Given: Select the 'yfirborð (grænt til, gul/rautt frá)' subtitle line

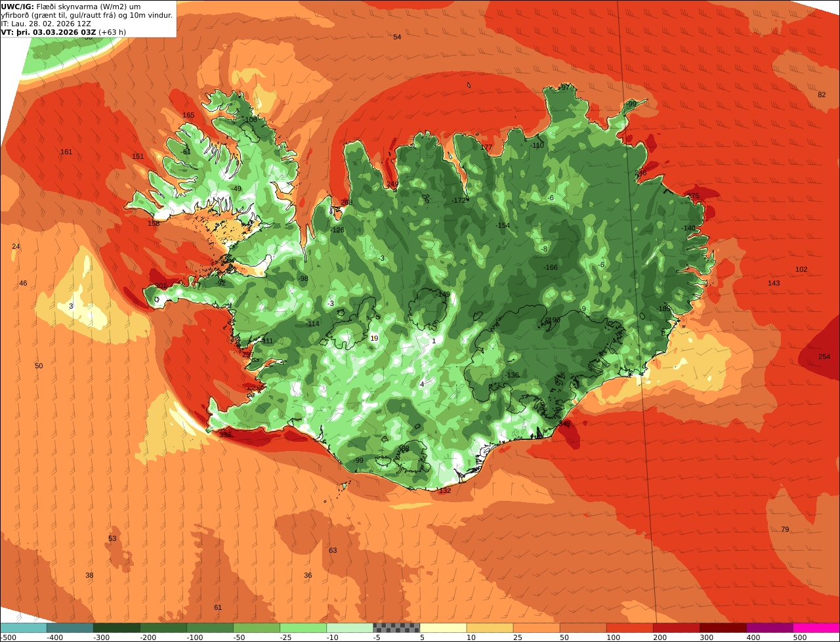Looking at the screenshot, I should coord(87,14).
